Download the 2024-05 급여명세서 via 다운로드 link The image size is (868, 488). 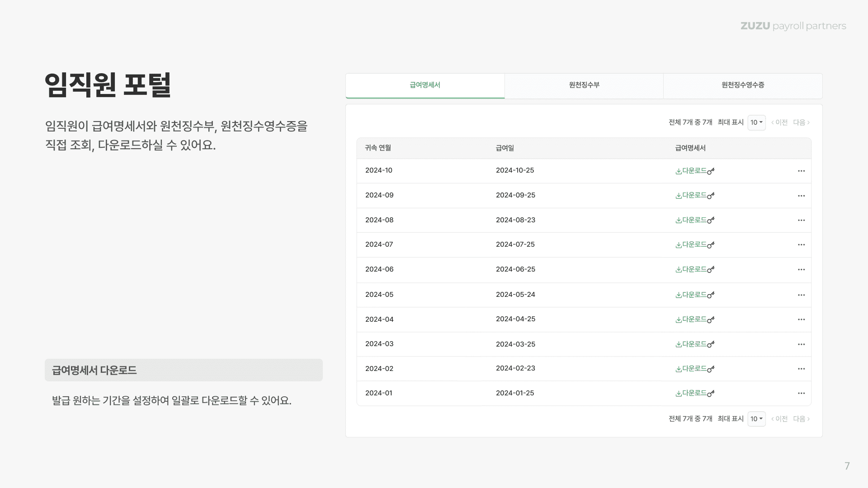pyautogui.click(x=695, y=295)
